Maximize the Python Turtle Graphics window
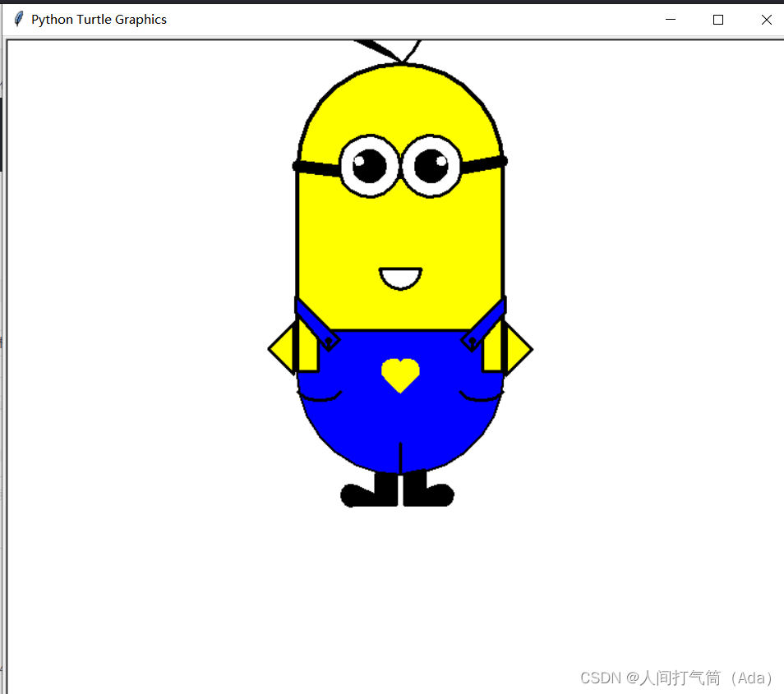 (x=718, y=20)
